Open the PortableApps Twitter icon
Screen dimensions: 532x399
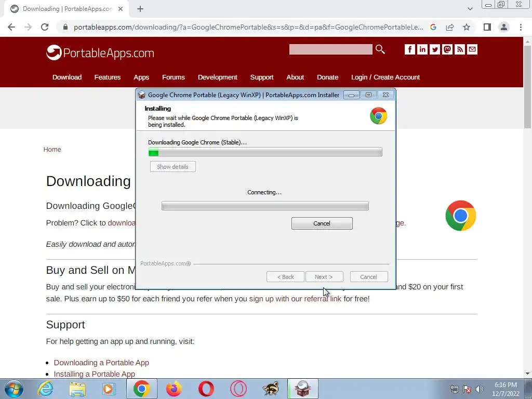[x=435, y=49]
